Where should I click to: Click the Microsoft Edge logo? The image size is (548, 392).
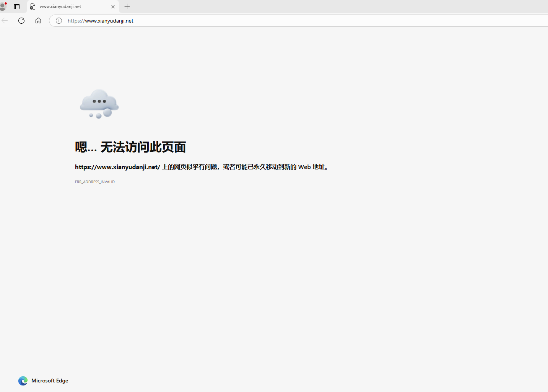point(23,381)
